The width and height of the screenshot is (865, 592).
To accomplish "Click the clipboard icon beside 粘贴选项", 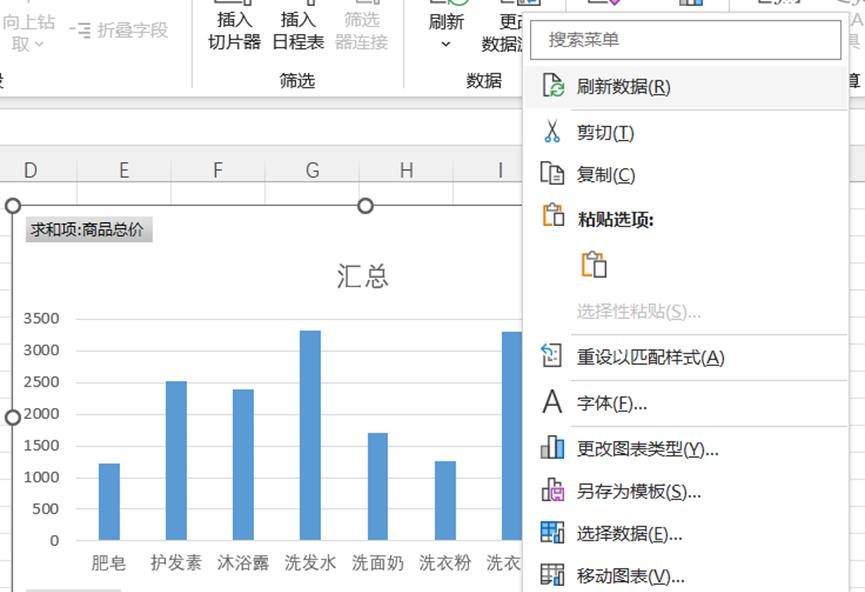I will [x=553, y=215].
